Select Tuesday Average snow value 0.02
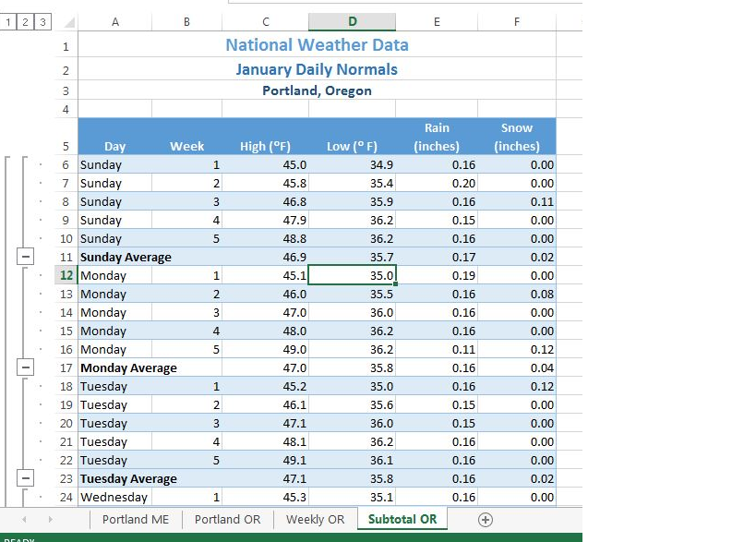756x542 pixels. click(x=516, y=479)
